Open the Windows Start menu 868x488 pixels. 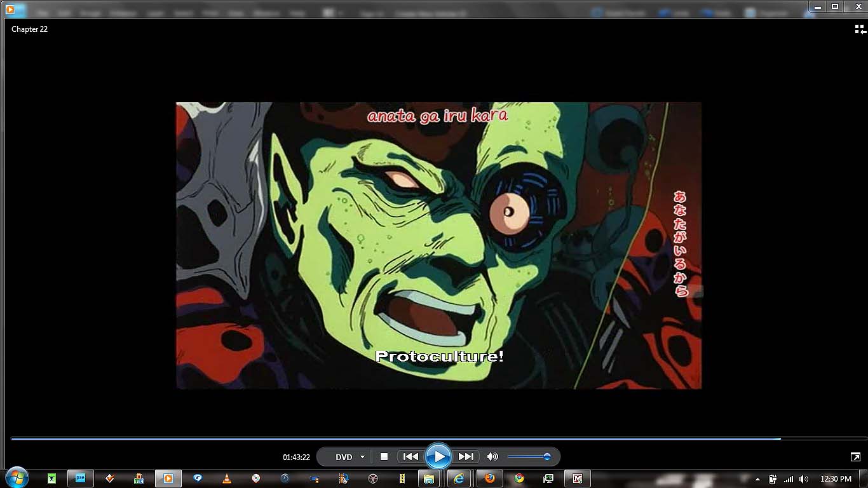16,478
